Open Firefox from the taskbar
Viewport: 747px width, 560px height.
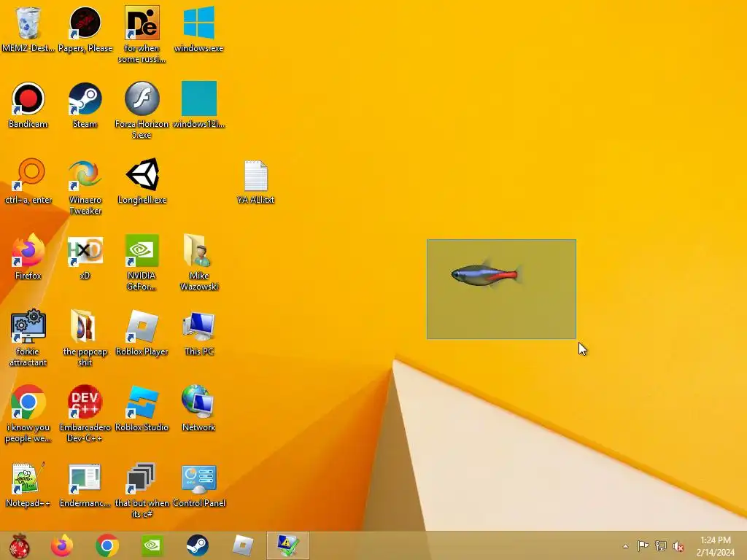tap(62, 545)
